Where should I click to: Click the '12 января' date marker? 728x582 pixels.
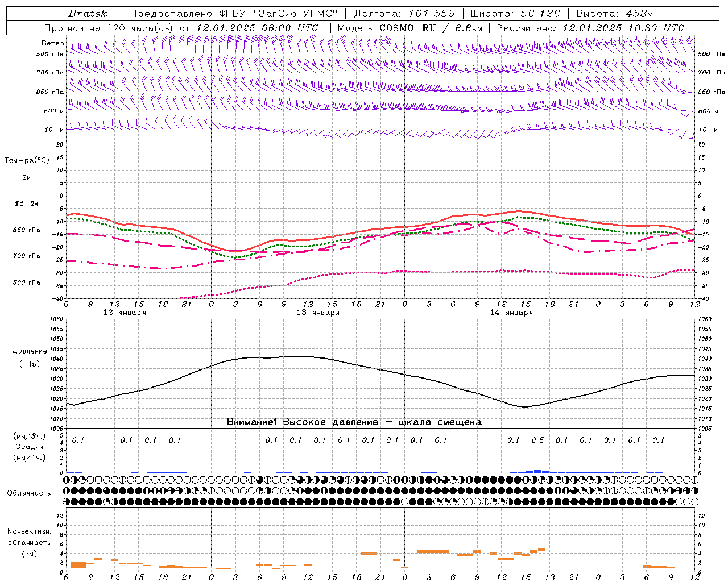click(x=125, y=313)
